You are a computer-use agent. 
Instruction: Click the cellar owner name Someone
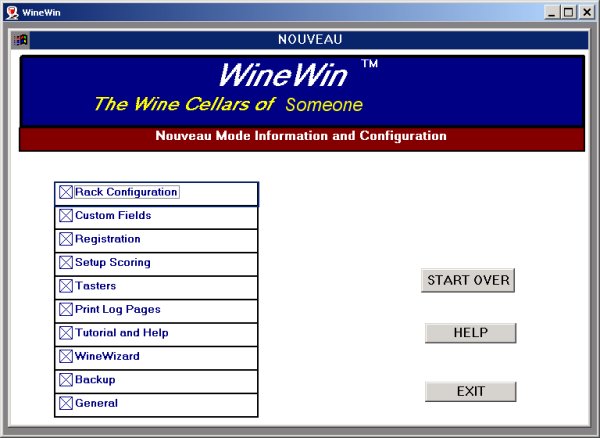click(323, 105)
